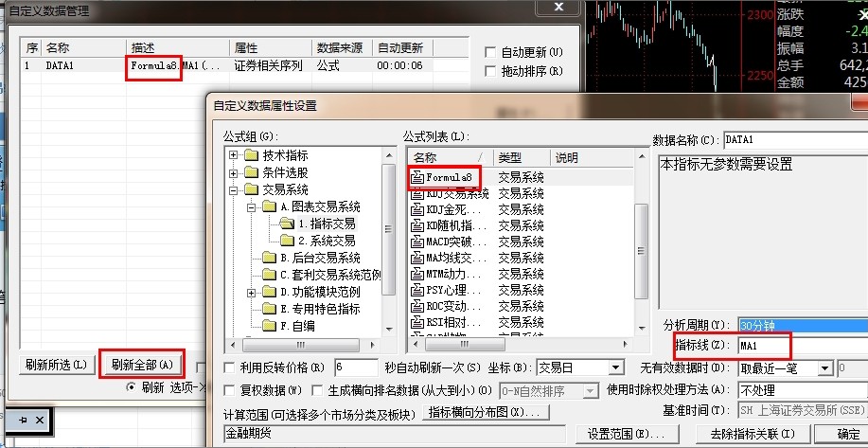Enable the 拖动排序(R) checkbox
Screen dimensions: 868x448
(x=490, y=71)
